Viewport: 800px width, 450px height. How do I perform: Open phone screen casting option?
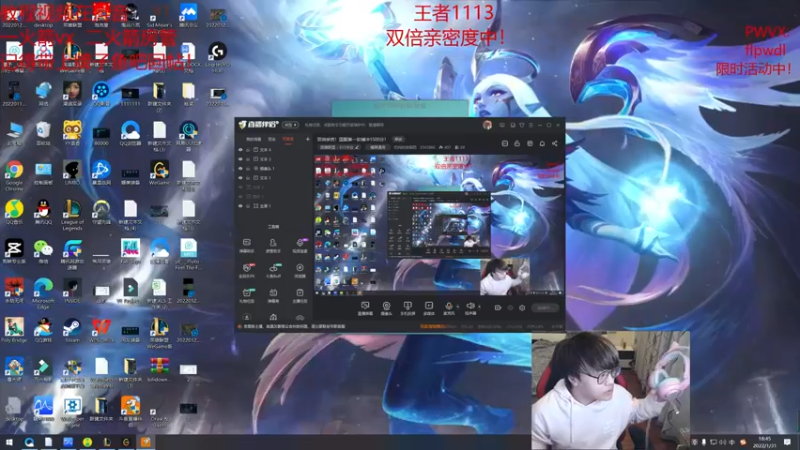coord(407,308)
